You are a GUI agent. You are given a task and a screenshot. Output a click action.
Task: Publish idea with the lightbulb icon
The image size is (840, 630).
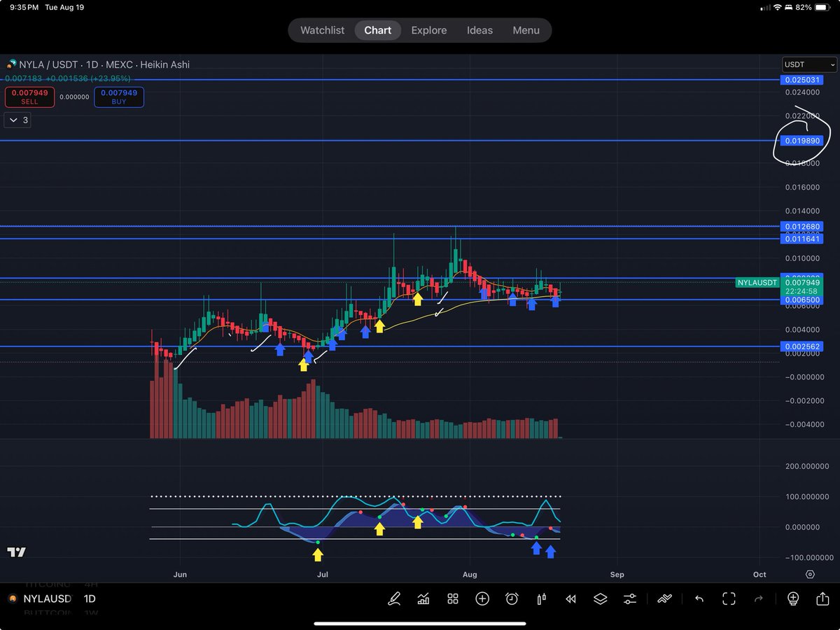(793, 598)
